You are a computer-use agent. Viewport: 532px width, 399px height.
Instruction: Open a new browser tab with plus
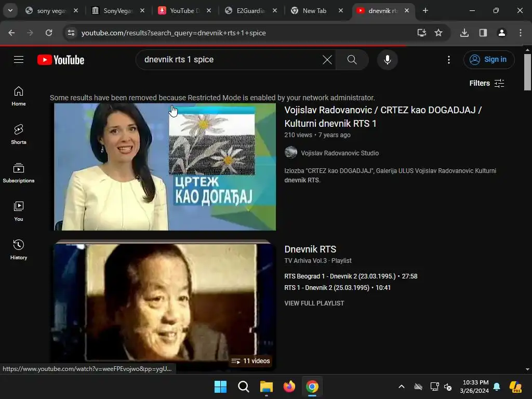pyautogui.click(x=425, y=10)
